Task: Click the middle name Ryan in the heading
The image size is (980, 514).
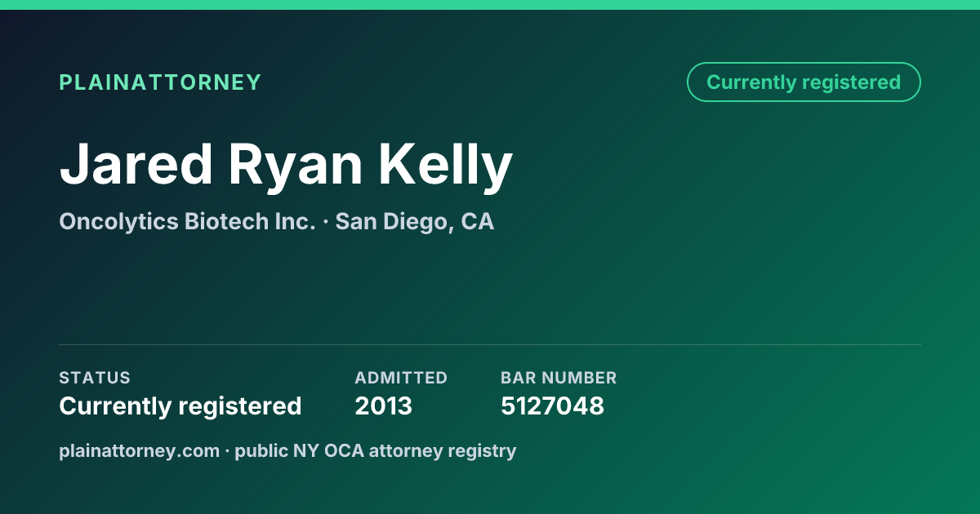Action: 295,167
